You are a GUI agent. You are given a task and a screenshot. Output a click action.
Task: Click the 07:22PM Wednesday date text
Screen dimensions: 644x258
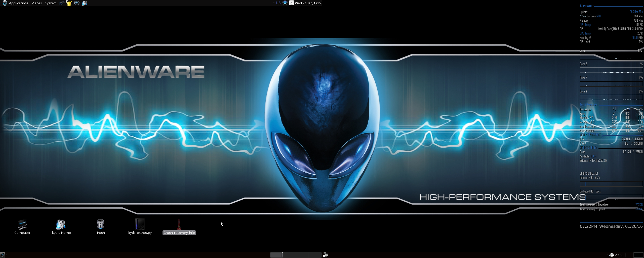611,226
